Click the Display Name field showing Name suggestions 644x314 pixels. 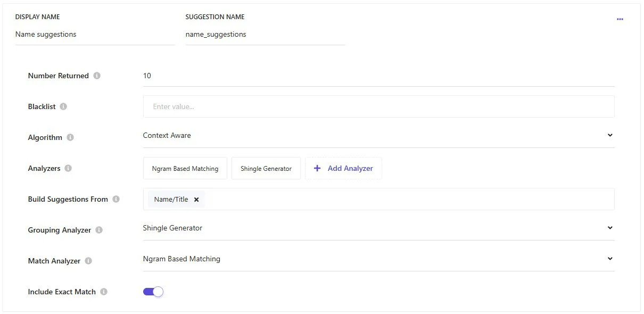click(x=95, y=34)
